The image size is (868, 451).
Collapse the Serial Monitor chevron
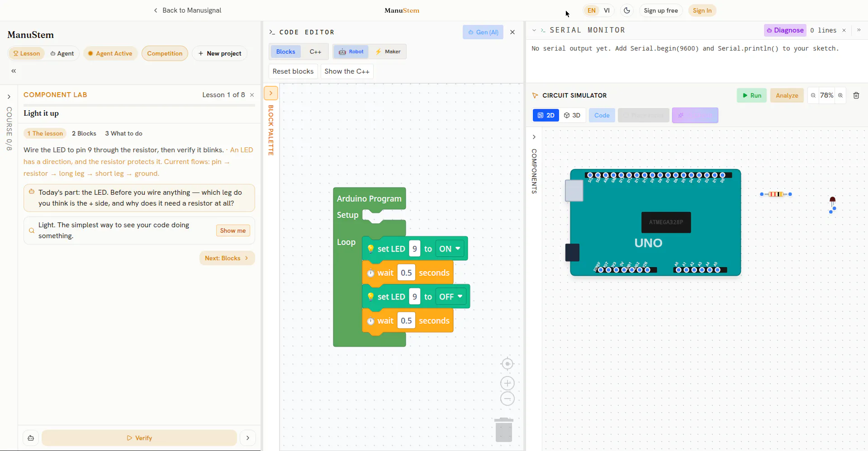pyautogui.click(x=534, y=30)
